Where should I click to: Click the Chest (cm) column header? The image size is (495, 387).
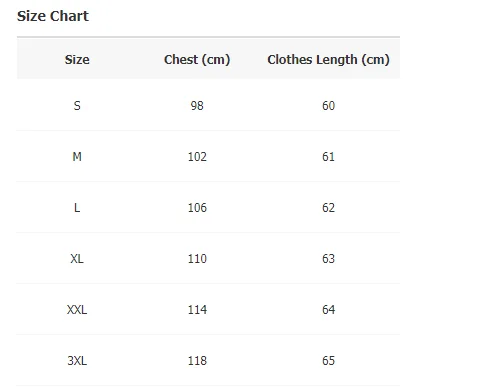click(x=197, y=60)
